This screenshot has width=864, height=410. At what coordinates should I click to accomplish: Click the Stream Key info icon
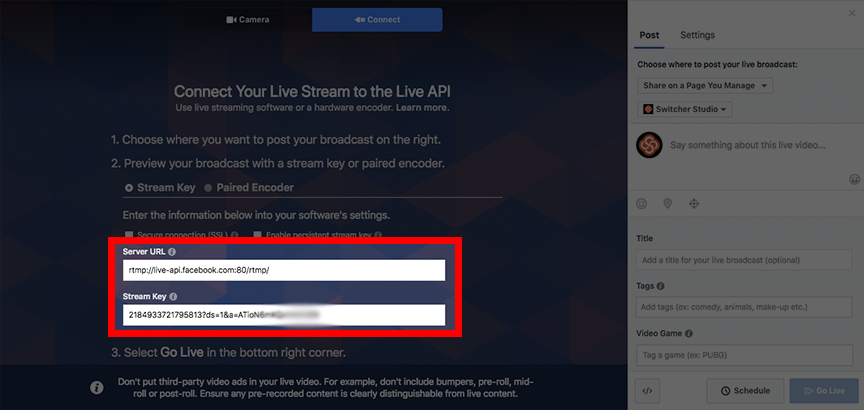pyautogui.click(x=173, y=296)
